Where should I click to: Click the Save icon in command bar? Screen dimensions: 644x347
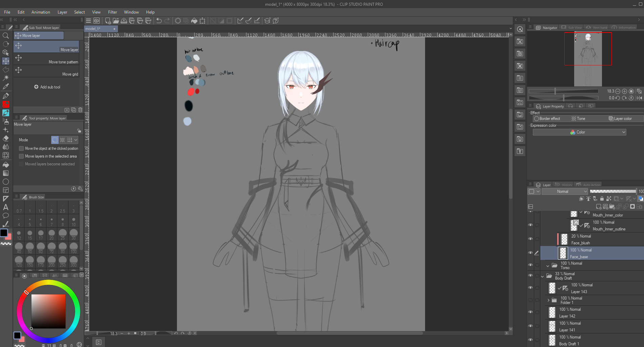point(124,21)
